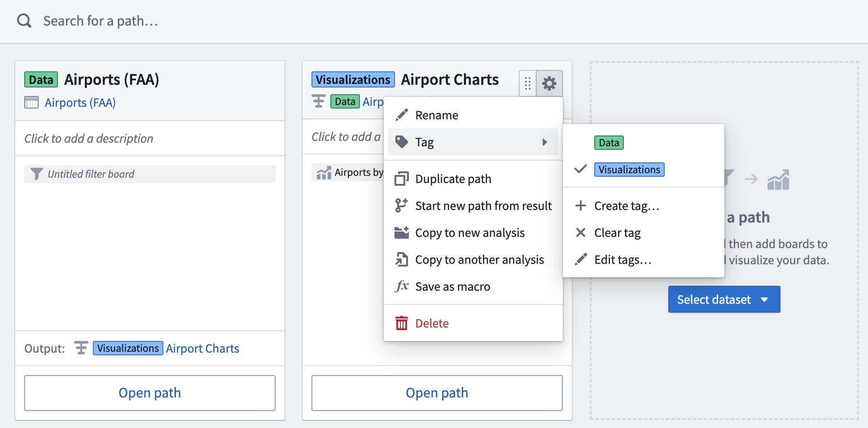Click the red trash Delete icon
This screenshot has width=868, height=428.
[x=401, y=323]
